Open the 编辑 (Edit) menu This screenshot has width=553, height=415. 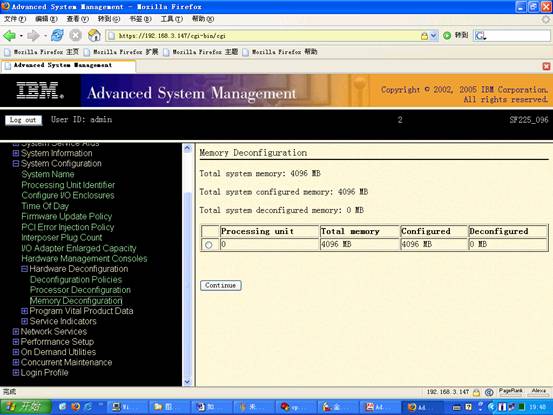click(46, 19)
